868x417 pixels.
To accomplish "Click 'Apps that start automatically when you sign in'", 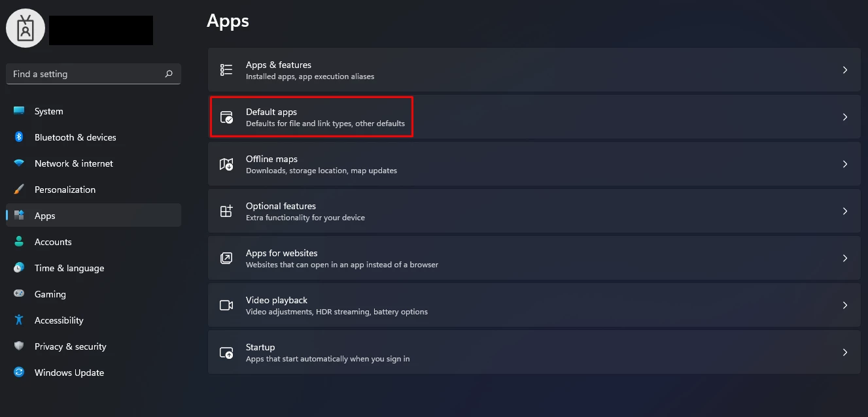I will pos(328,359).
